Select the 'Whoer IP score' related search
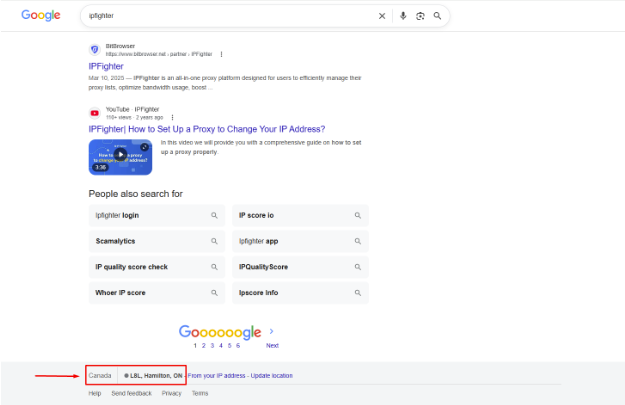Viewport: 625px width, 405px height. tap(157, 293)
